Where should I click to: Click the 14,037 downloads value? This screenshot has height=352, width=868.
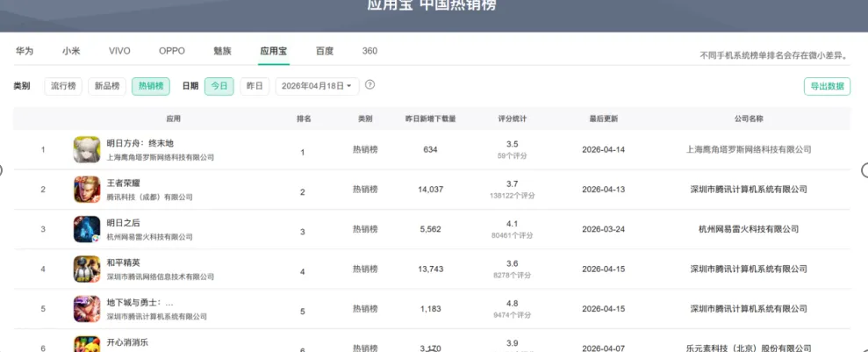[x=430, y=190]
